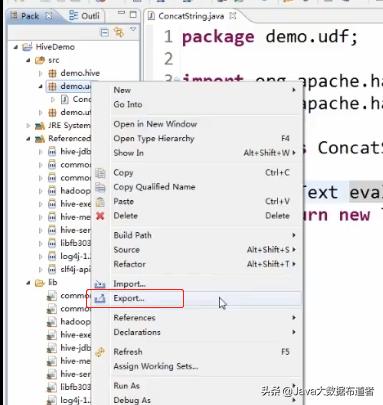The width and height of the screenshot is (383, 405).
Task: Click the Copy icon in context menu
Action: tap(100, 173)
